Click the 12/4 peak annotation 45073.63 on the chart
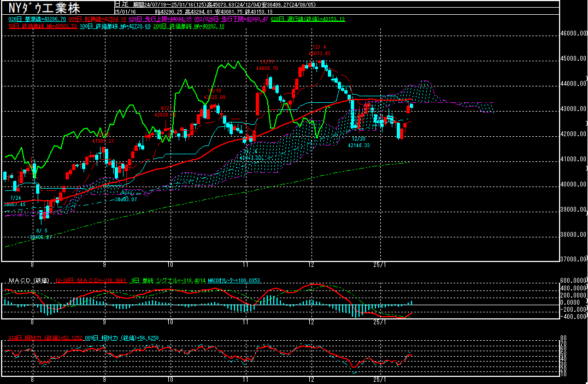The height and width of the screenshot is (384, 588). 320,50
